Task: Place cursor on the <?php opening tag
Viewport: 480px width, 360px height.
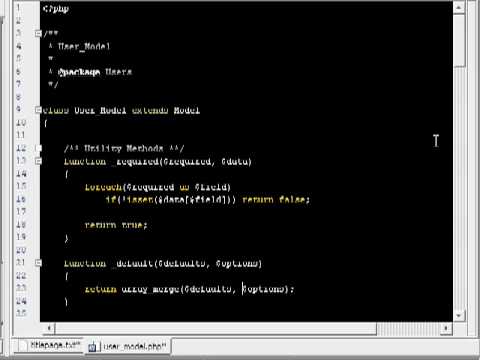Action: 56,9
